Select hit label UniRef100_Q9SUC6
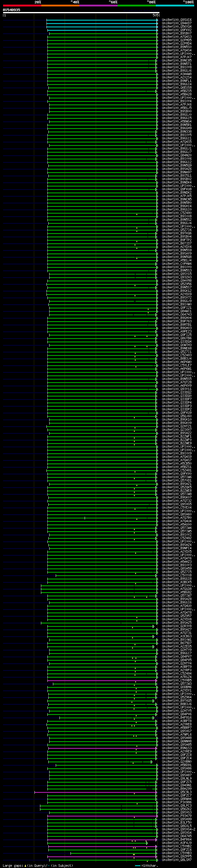This screenshot has height=868, width=197. (x=176, y=20)
